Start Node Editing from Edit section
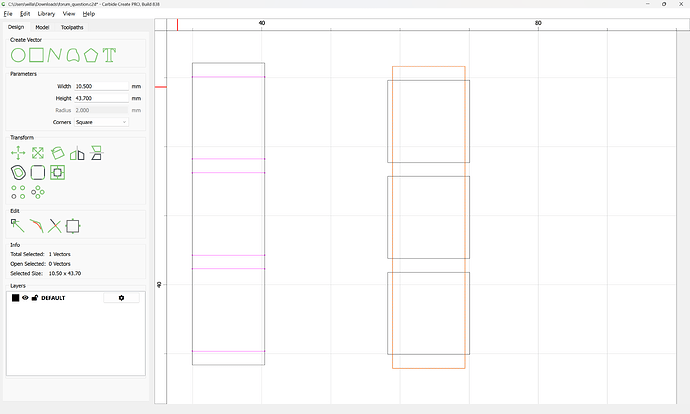690x414 pixels. click(18, 225)
